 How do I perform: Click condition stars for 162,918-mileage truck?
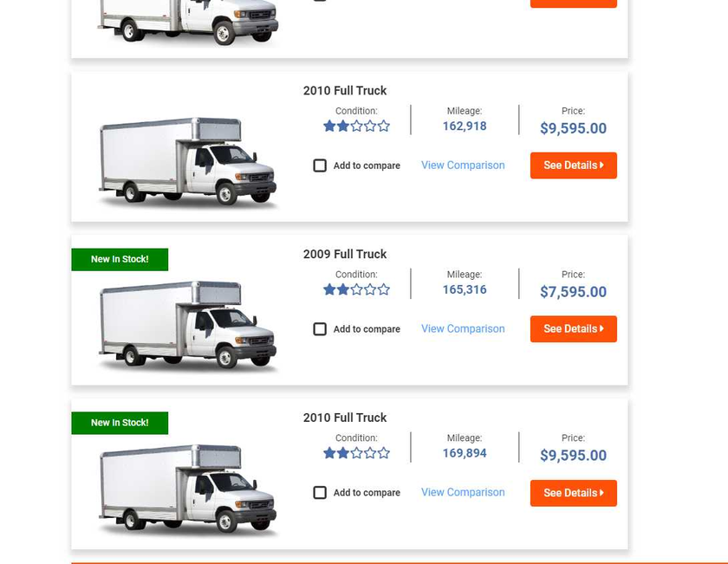point(356,126)
